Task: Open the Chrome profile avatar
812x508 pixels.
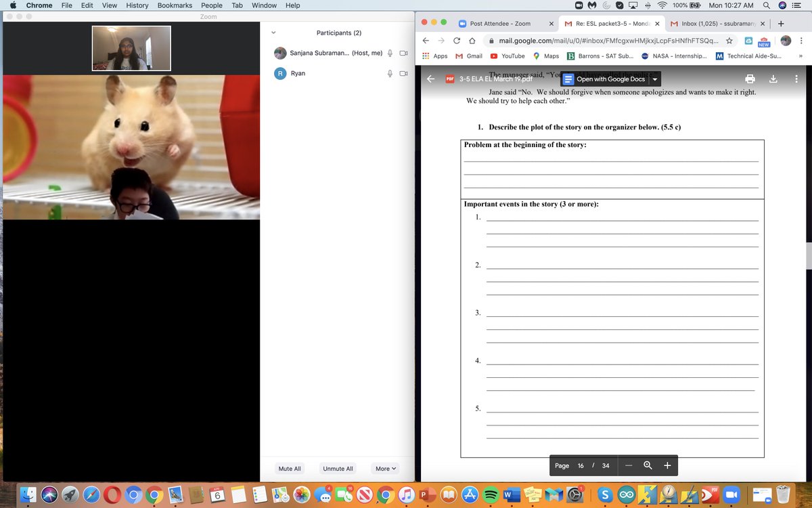Action: click(786, 41)
